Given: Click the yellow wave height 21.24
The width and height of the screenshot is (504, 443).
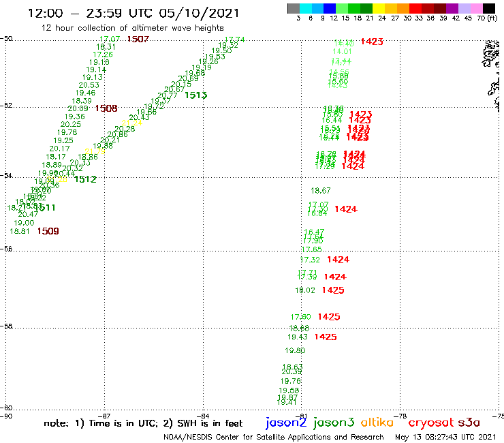Looking at the screenshot, I should [131, 123].
